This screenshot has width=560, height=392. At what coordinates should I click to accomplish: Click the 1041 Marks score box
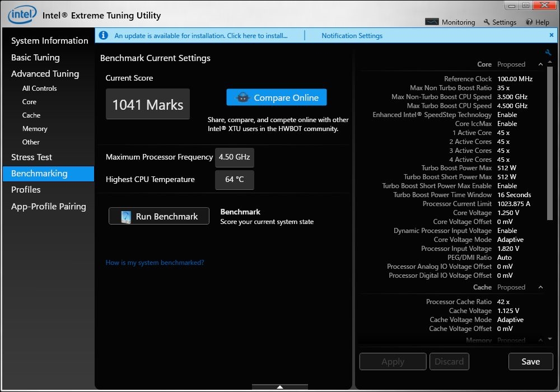click(148, 104)
